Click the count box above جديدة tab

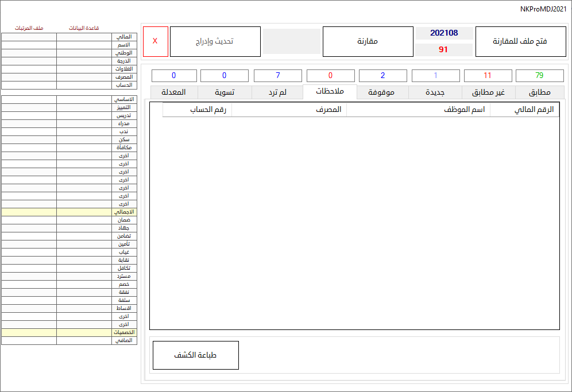pos(435,76)
